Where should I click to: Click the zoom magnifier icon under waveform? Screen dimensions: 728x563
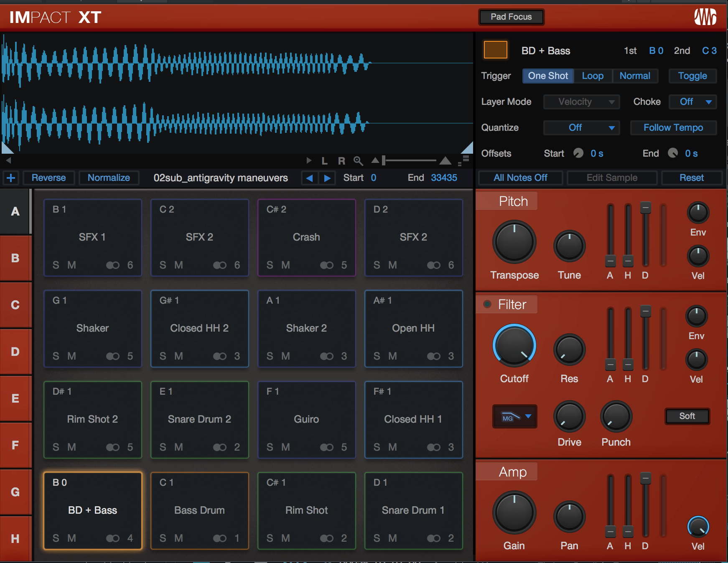point(358,161)
